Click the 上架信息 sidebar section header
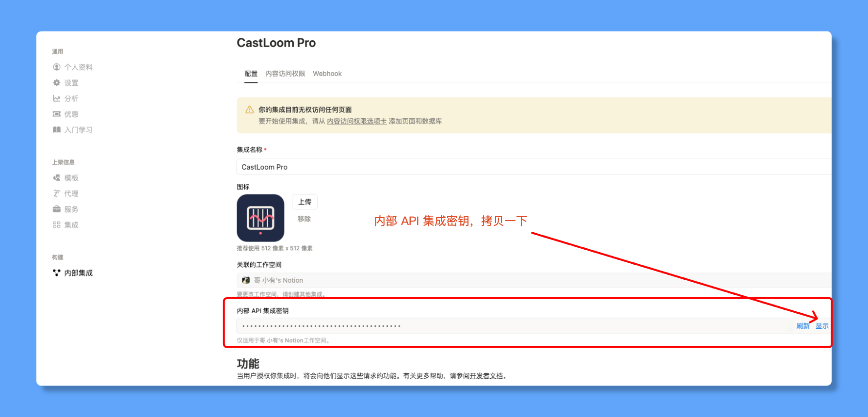The image size is (868, 417). pyautogui.click(x=64, y=162)
